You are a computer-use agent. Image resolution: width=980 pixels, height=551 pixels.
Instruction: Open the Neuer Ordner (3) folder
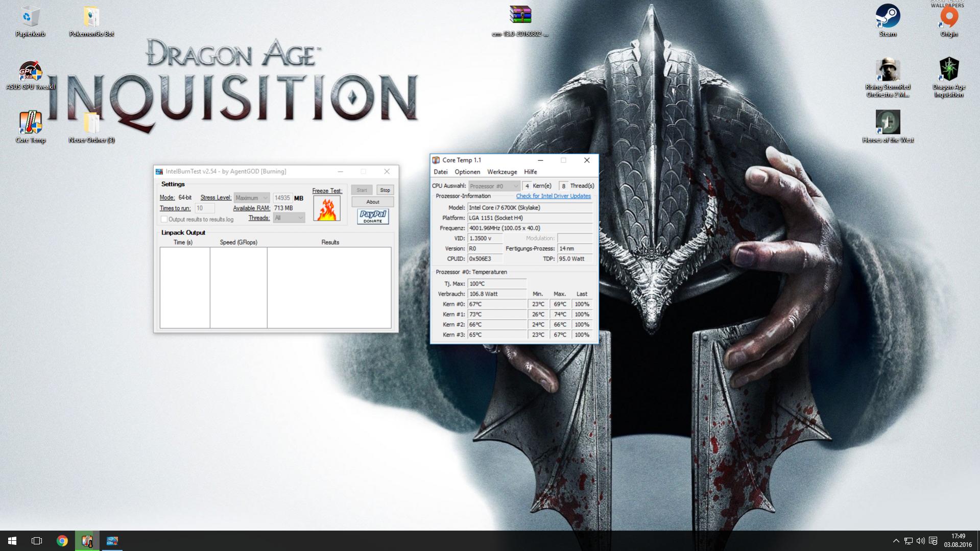coord(91,127)
